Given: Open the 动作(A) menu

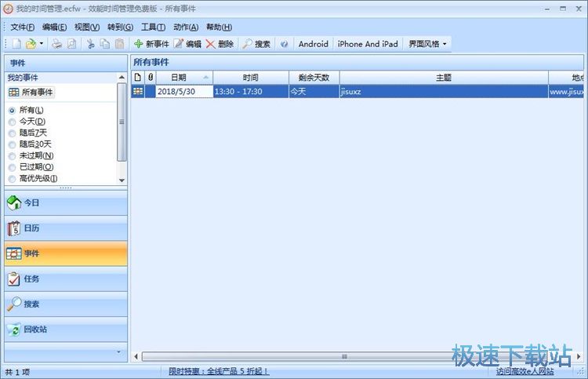Looking at the screenshot, I should pyautogui.click(x=186, y=27).
